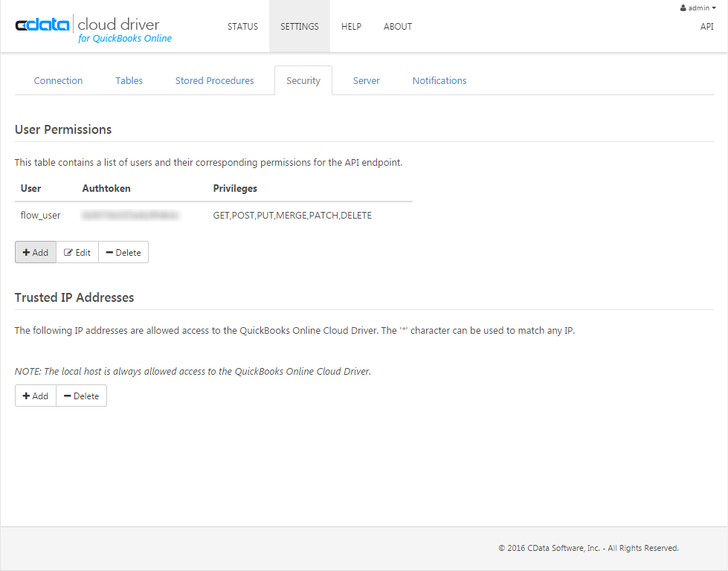Click the User column header
Viewport: 728px width, 571px height.
coord(30,189)
